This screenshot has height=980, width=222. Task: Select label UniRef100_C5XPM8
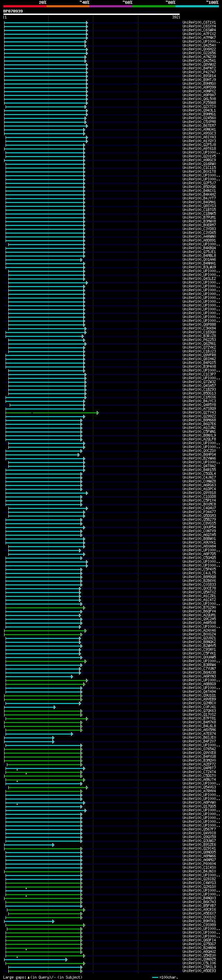pos(199,122)
